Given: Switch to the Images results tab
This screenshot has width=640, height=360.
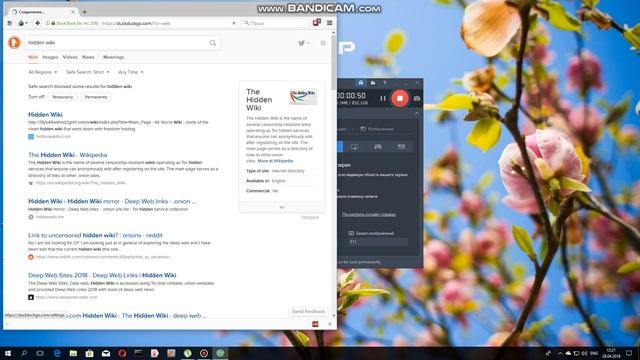Looking at the screenshot, I should (x=50, y=57).
